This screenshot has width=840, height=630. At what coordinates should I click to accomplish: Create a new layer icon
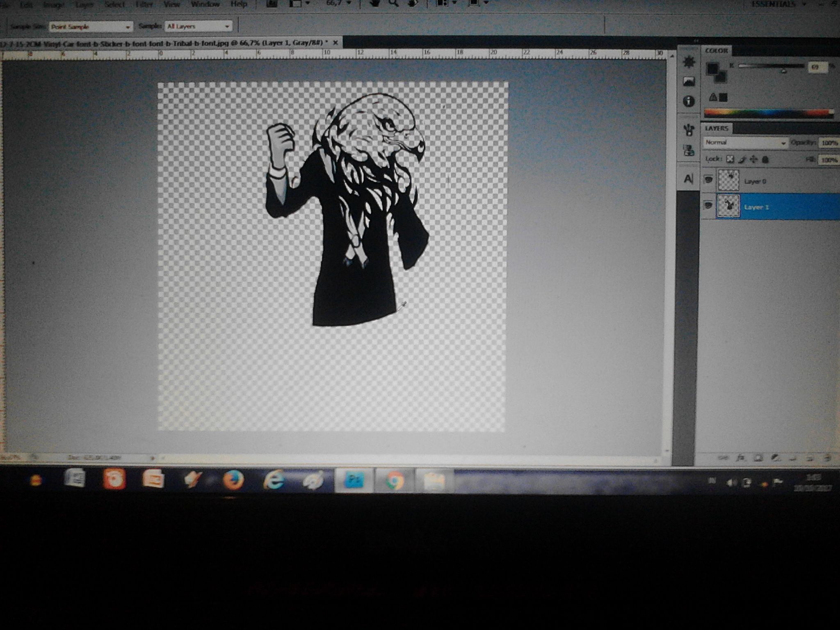point(810,458)
